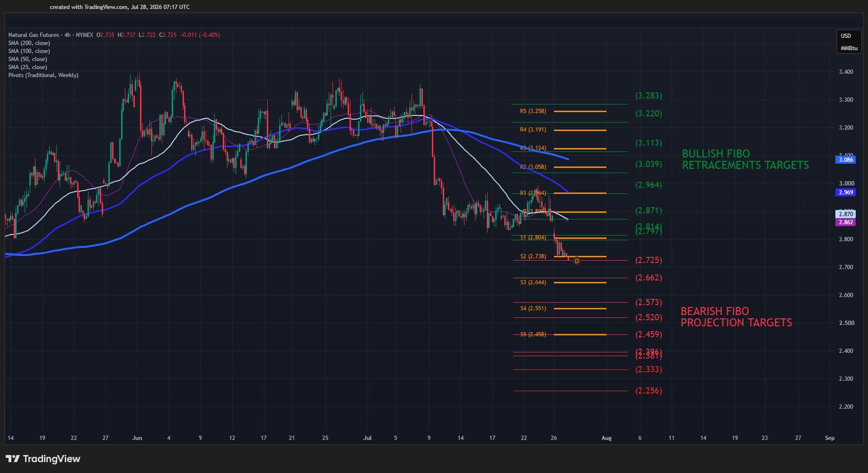Click the 2.200 price scale label

point(846,407)
